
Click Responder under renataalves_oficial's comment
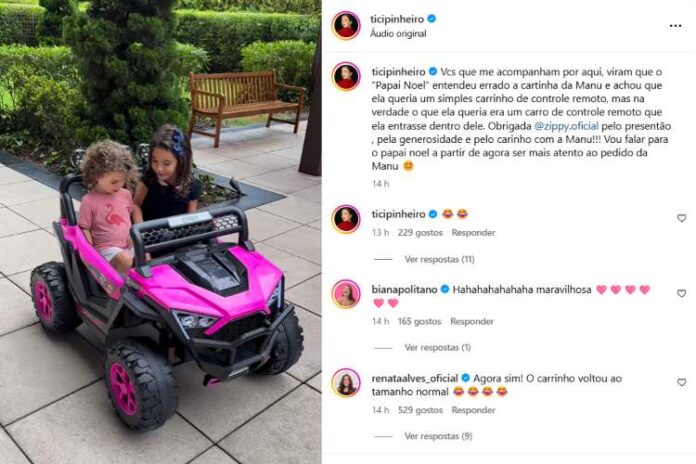click(473, 410)
